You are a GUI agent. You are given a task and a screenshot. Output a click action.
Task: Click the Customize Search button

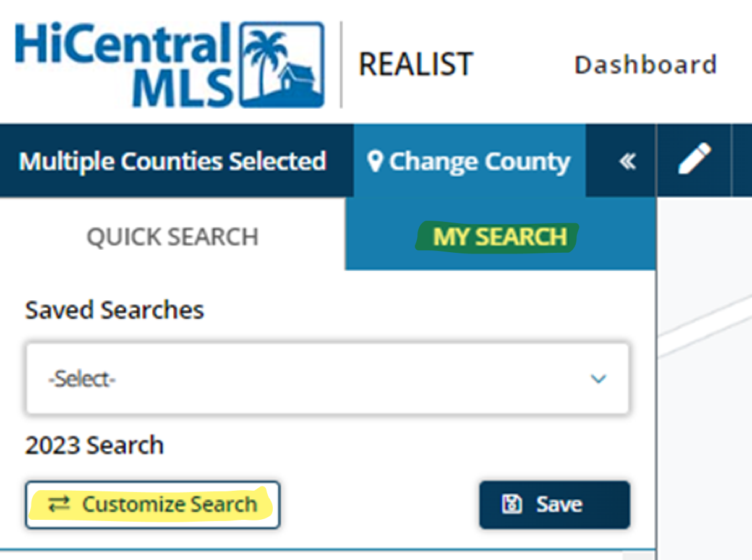pos(153,504)
